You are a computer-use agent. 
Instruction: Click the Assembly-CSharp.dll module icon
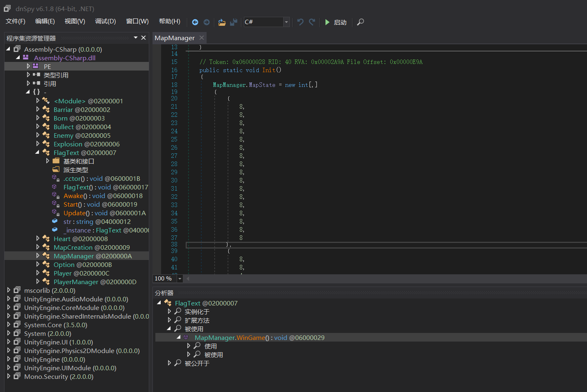tap(26, 57)
